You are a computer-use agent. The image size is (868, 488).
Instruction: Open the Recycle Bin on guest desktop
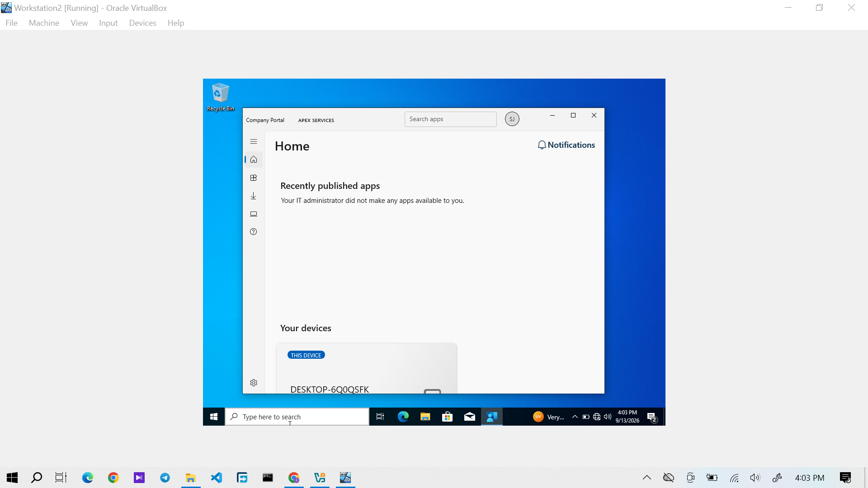(221, 97)
